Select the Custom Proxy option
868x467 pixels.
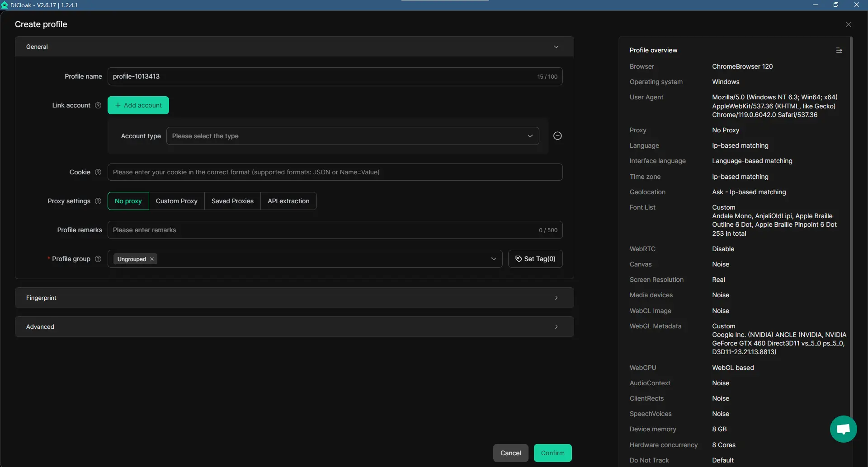tap(177, 201)
